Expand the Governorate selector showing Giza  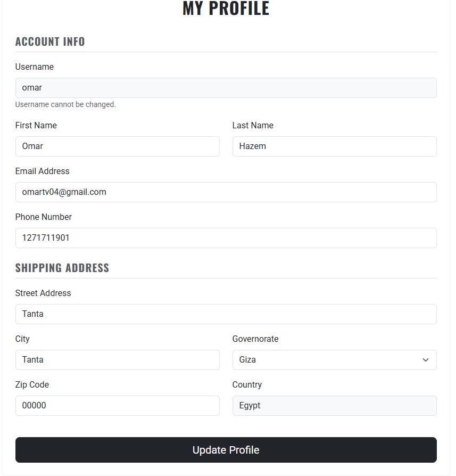pyautogui.click(x=334, y=360)
